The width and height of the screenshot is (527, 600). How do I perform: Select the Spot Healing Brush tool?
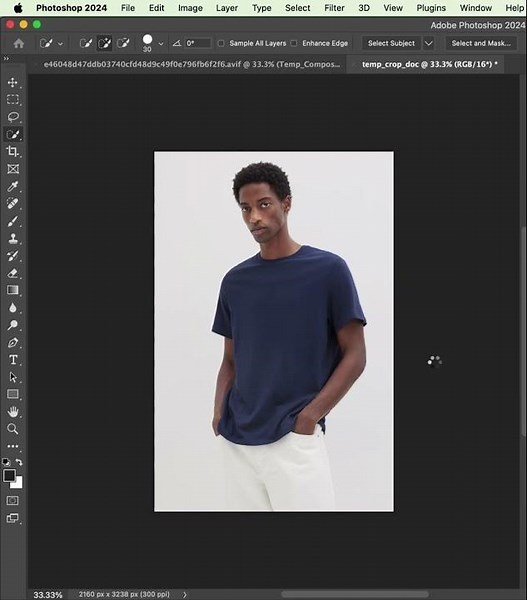coord(13,204)
